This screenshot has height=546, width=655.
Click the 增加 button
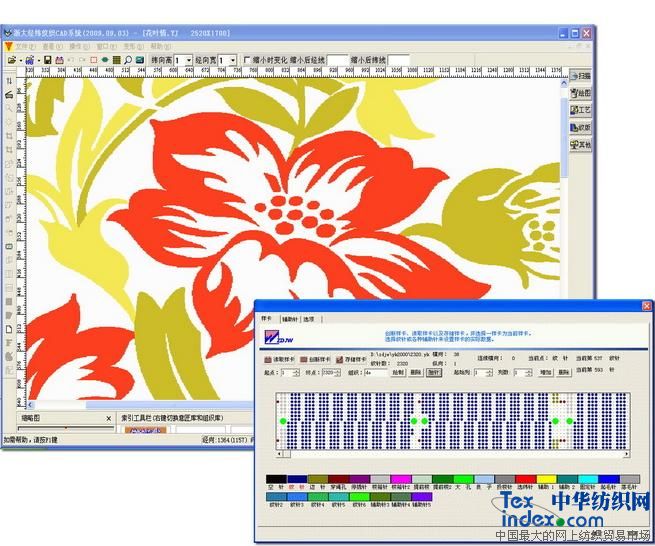545,372
